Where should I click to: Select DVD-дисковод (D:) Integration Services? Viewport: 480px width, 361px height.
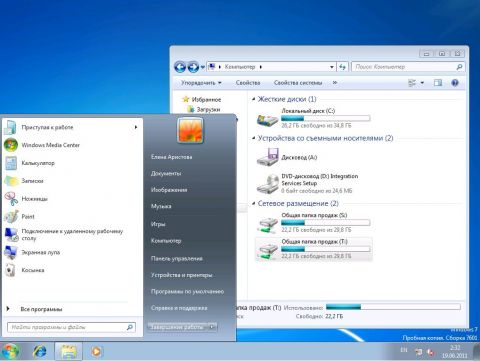point(308,184)
